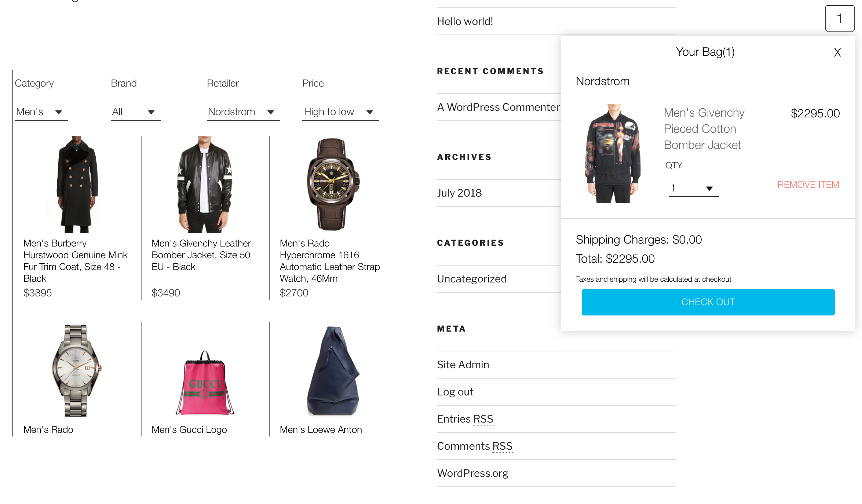The image size is (862, 504).
Task: Open the Givenchy Bomber Jacket thumbnail in bag
Action: click(x=613, y=153)
